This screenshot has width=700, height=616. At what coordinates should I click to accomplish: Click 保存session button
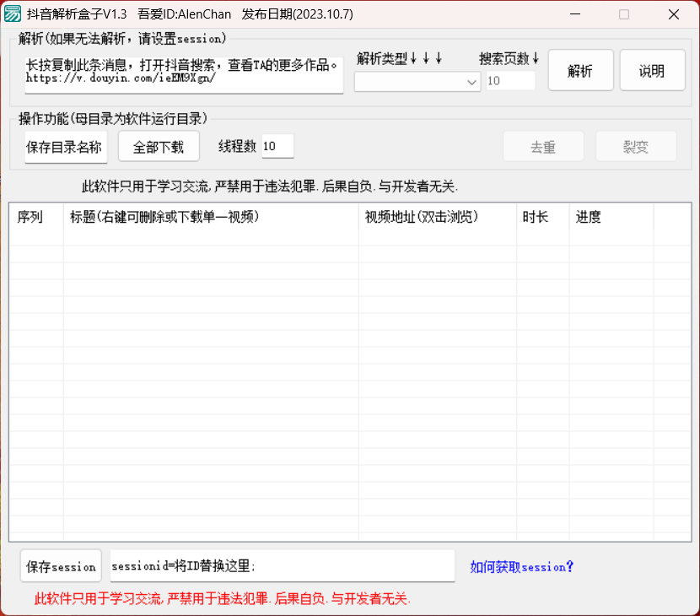pyautogui.click(x=61, y=566)
